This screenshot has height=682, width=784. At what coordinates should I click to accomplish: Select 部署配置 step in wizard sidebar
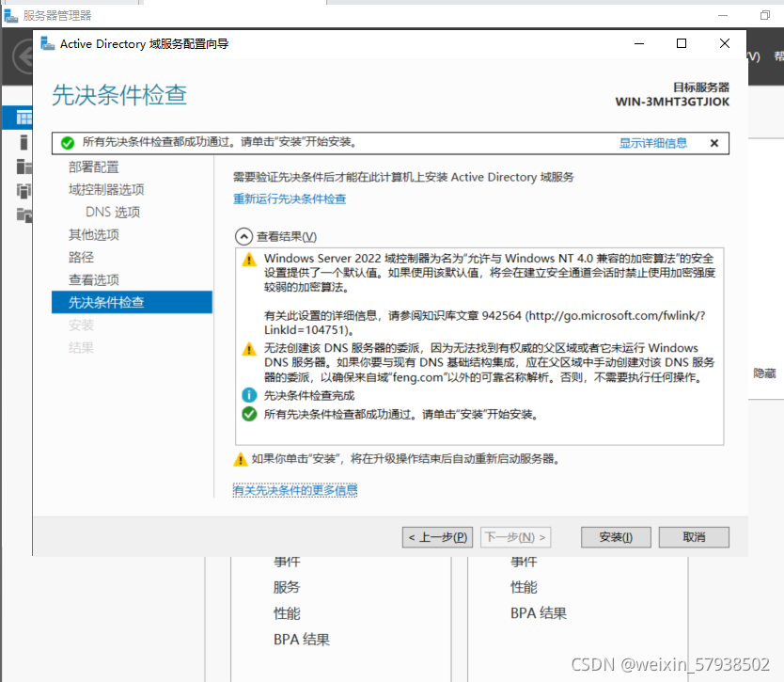click(93, 167)
